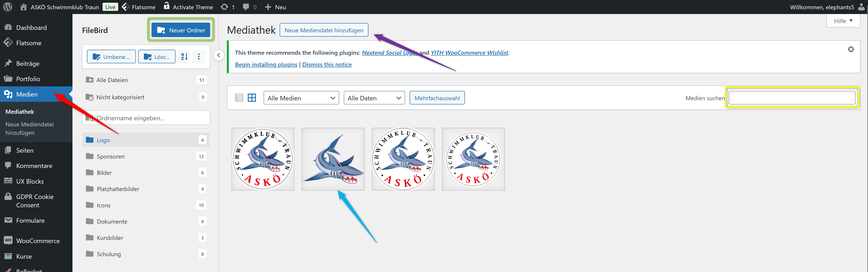Select the Platzhalterbilder folder
868x272 pixels.
tap(146, 189)
